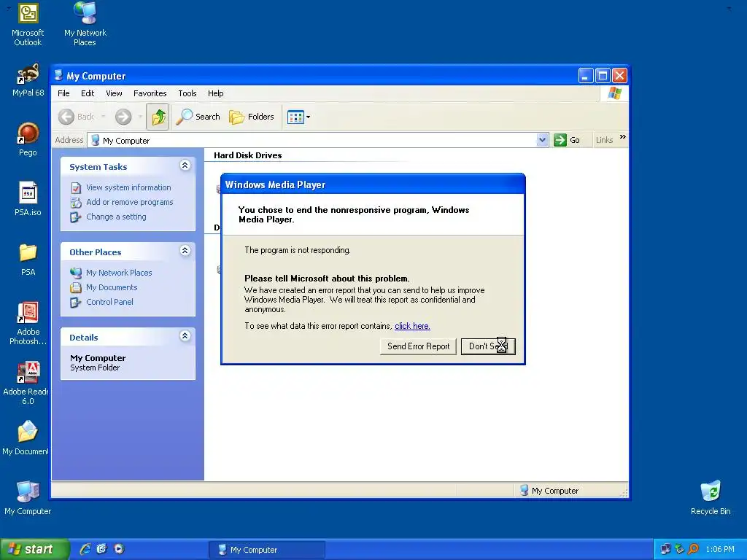This screenshot has width=747, height=560.
Task: Click Send Error Report button
Action: point(418,346)
